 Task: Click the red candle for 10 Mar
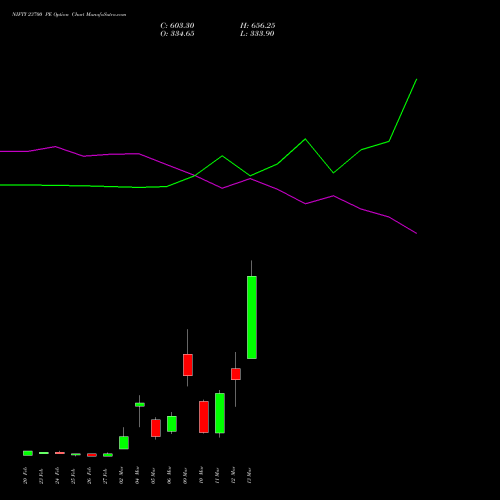(204, 417)
